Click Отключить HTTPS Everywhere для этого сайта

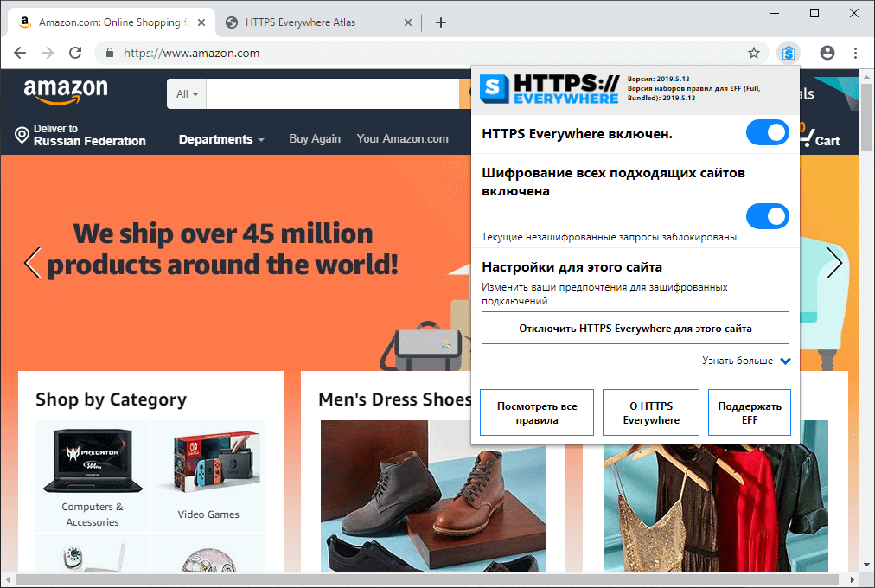635,328
